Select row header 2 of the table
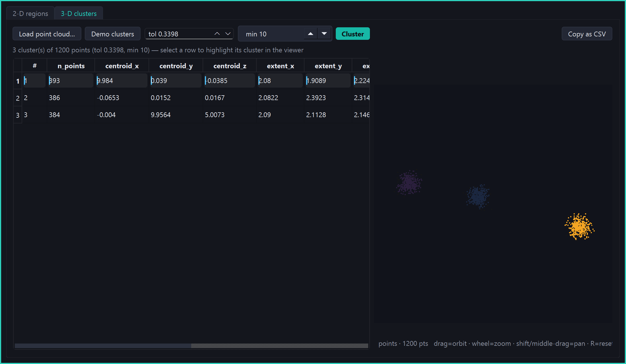 [18, 98]
